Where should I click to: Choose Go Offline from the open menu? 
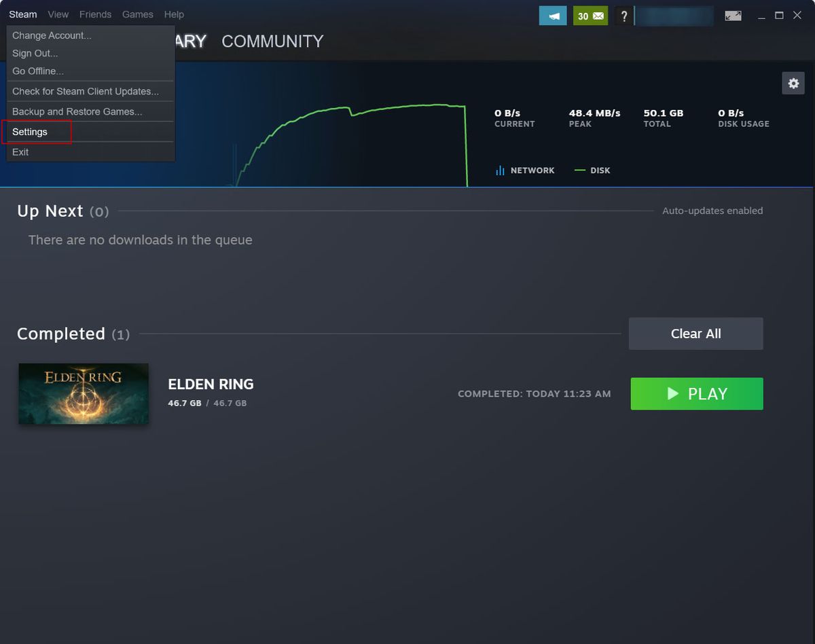pos(38,71)
